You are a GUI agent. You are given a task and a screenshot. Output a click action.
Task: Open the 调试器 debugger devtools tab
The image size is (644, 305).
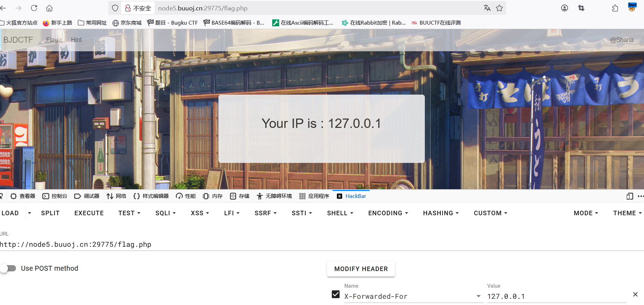[87, 196]
